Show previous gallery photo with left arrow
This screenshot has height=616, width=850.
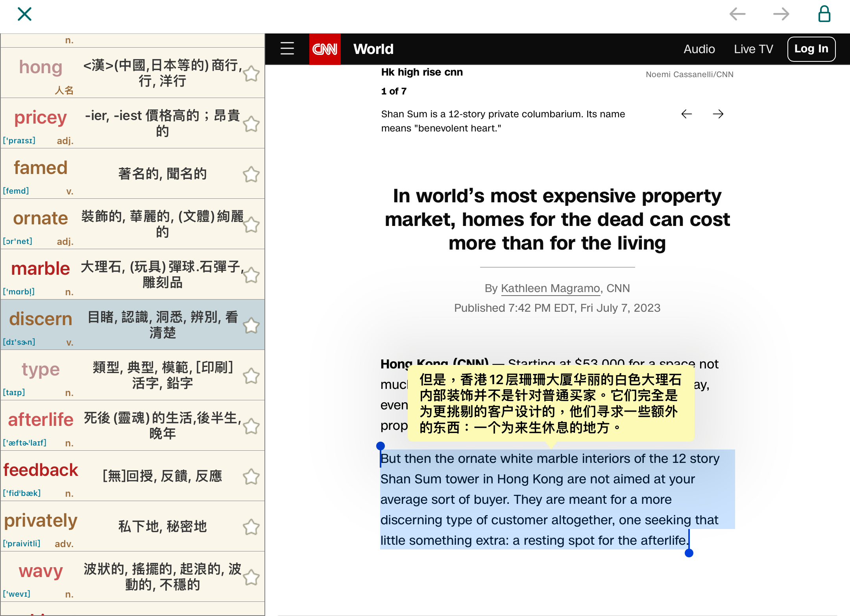(x=687, y=114)
